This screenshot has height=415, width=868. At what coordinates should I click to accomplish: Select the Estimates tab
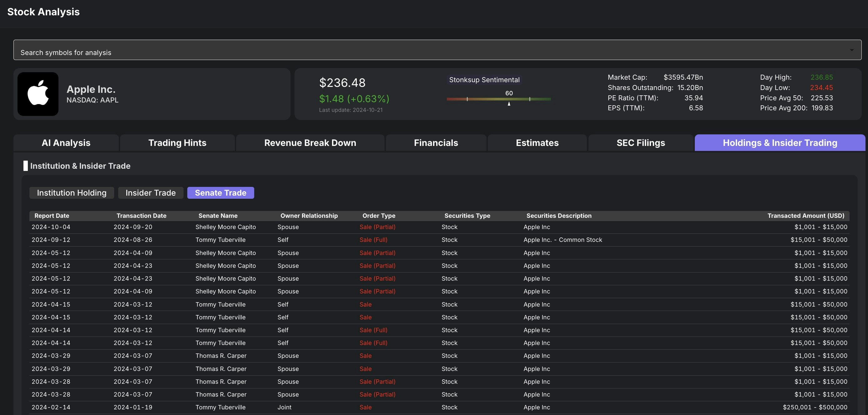pos(537,143)
